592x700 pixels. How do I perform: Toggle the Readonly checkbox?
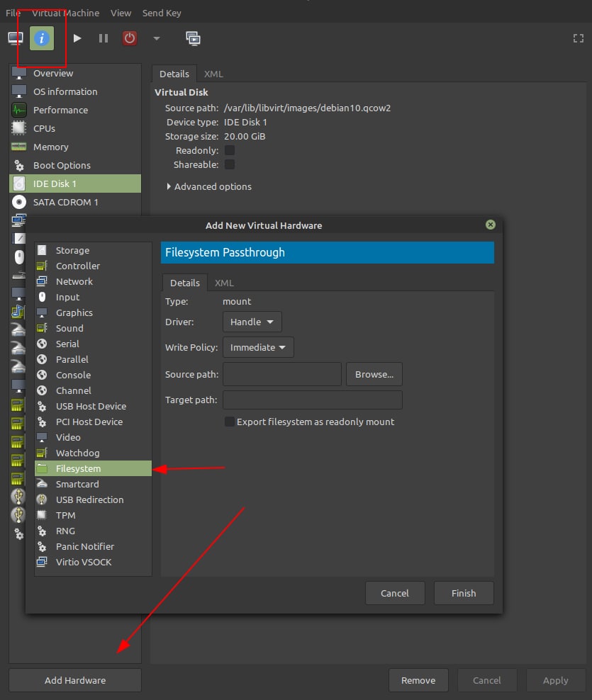click(x=230, y=150)
